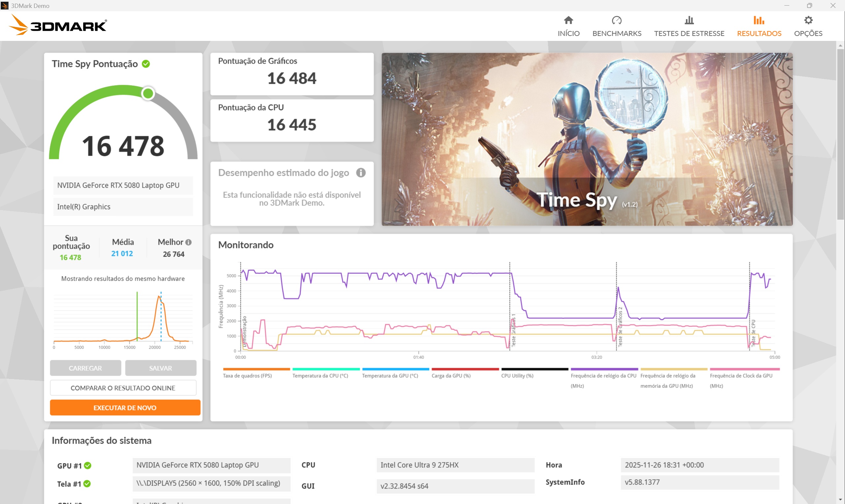Click the green check beside GPU #1
This screenshot has height=504, width=845.
point(88,465)
